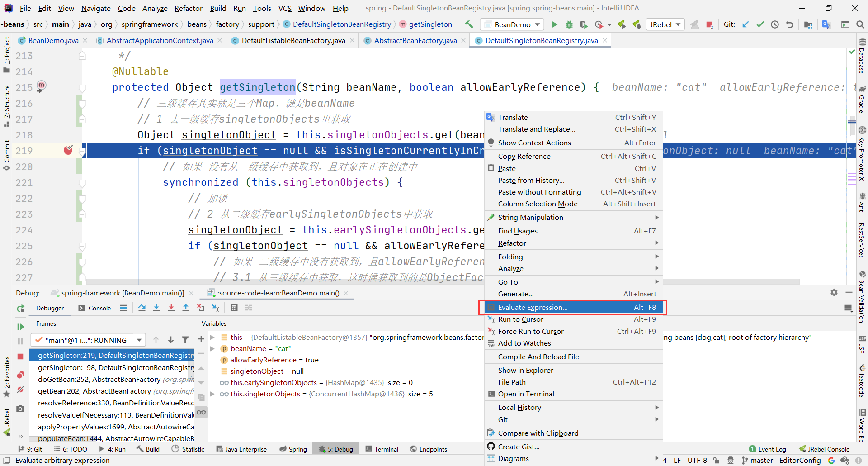868x466 pixels.
Task: Close the DefaultListableBeanFactory.java tab
Action: coord(352,40)
